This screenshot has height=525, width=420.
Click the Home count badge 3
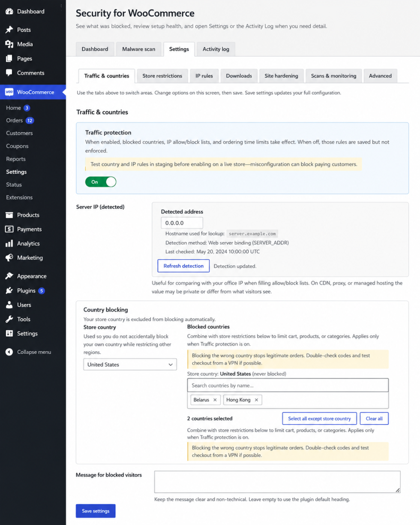coord(27,108)
